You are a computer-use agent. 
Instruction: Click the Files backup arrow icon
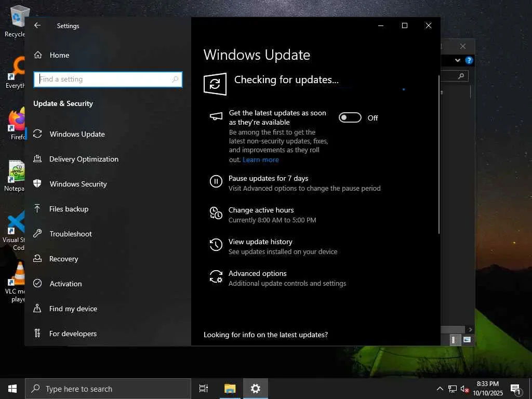click(x=37, y=208)
